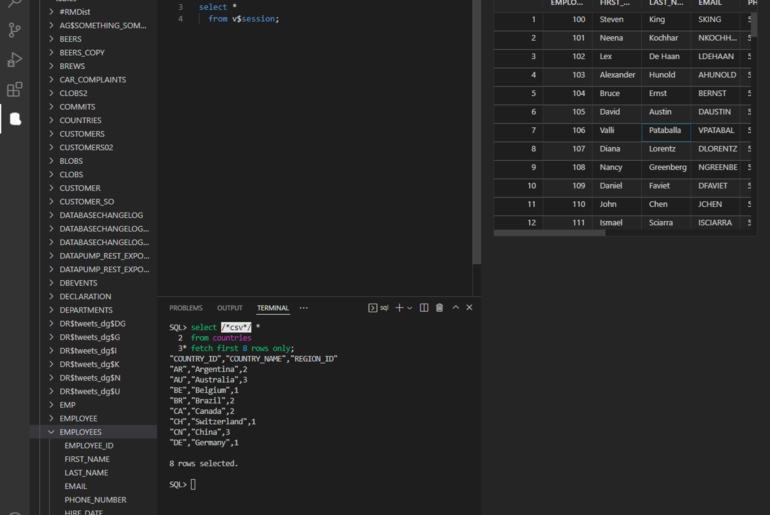Click the NGREENBE email cell
Screen dimensions: 770x515
pyautogui.click(x=717, y=167)
